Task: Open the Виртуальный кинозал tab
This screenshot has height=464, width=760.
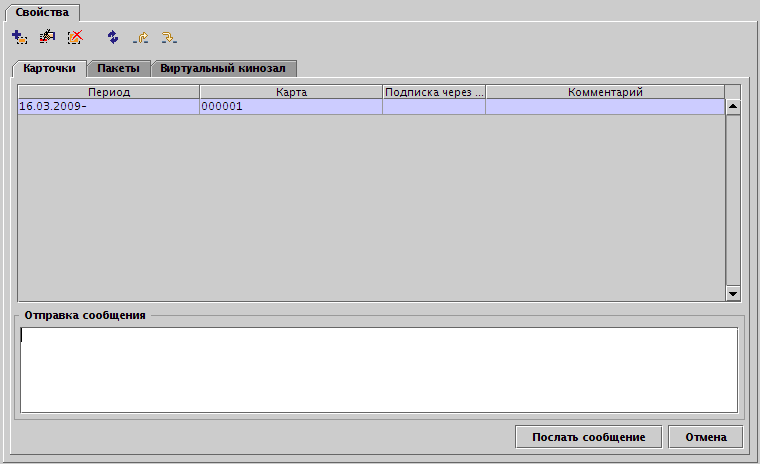Action: (223, 68)
